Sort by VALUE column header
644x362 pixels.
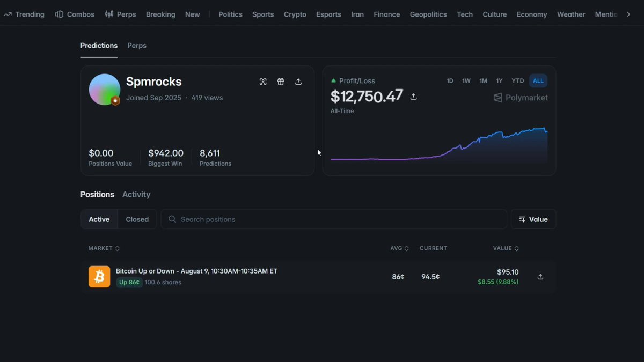click(506, 248)
